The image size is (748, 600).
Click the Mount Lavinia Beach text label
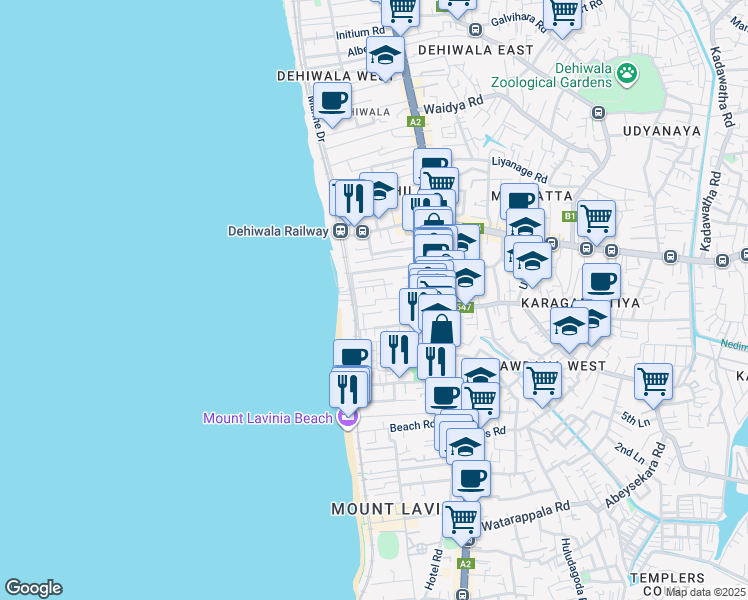tap(267, 418)
